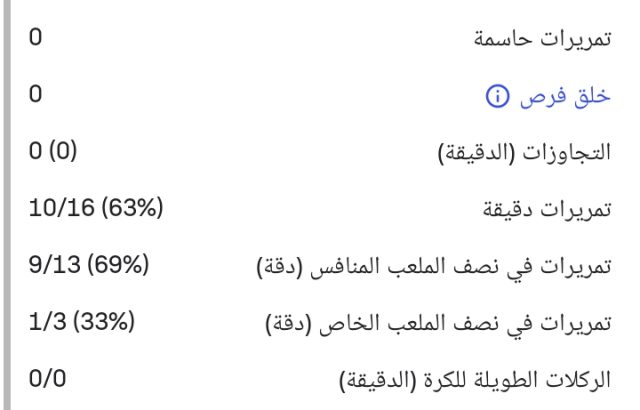Click the 0 (0) dribbles value
The image size is (640, 410).
point(54,153)
